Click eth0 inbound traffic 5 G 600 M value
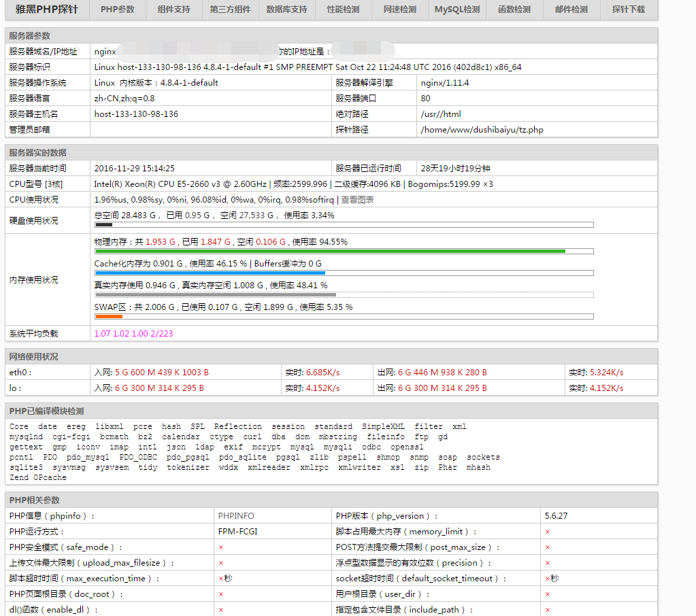This screenshot has width=696, height=616. click(162, 373)
